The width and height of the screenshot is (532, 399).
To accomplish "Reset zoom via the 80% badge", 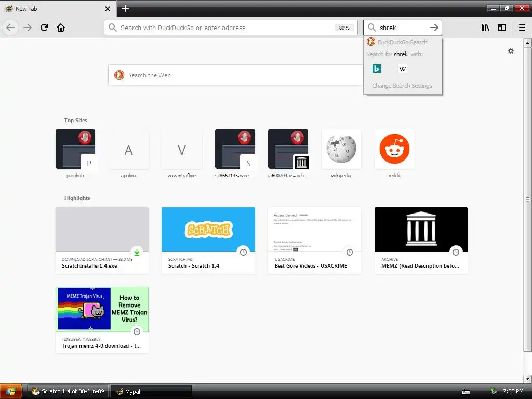I will [344, 28].
